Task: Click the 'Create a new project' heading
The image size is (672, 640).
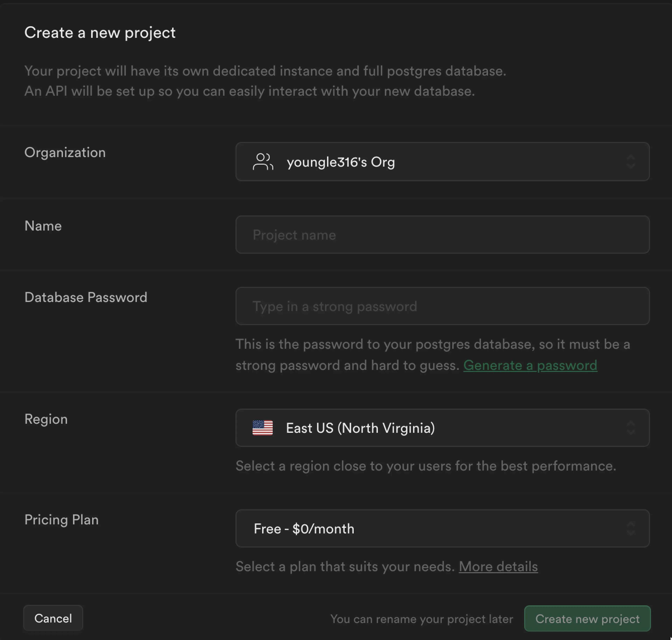Action: [x=100, y=33]
